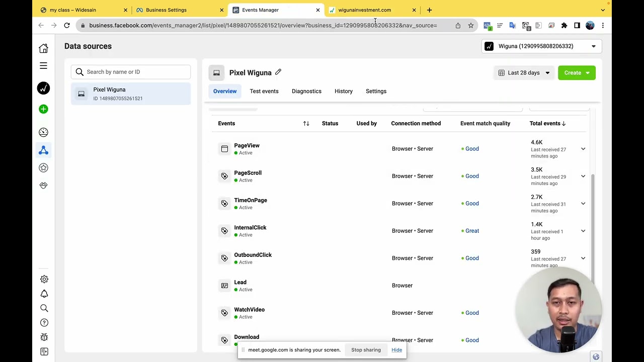This screenshot has height=362, width=644.
Task: Expand the PageView event row
Action: pos(583,149)
